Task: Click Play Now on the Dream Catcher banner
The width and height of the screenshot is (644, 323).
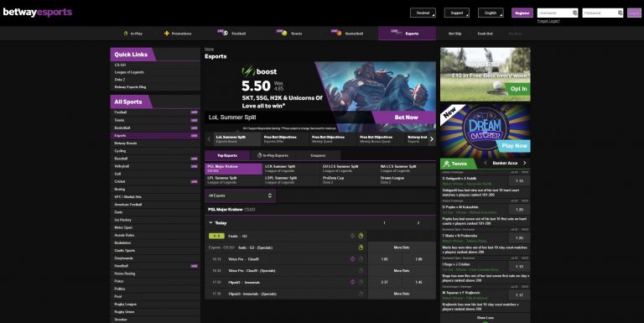Action: 513,145
